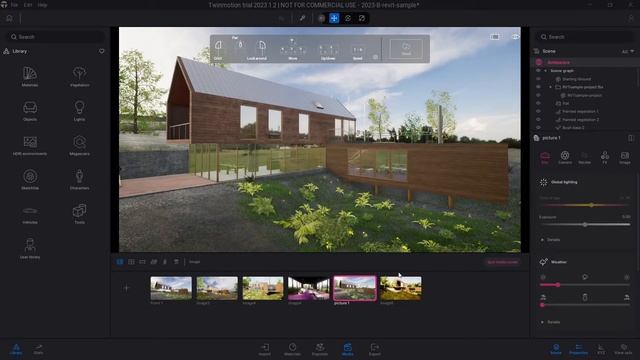640x360 pixels.
Task: Open the Vehicles library category
Action: pos(30,214)
